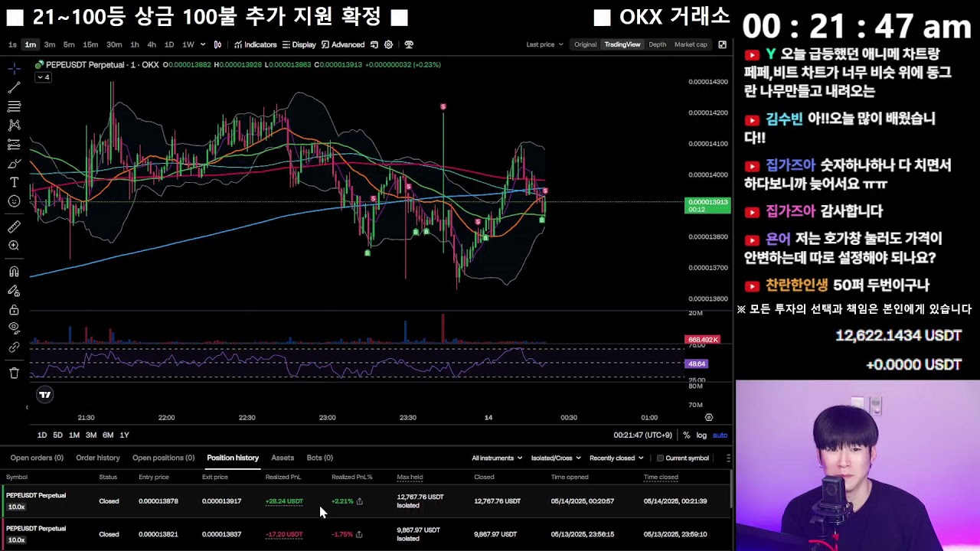
Task: Open the Open orders (0) tab
Action: coord(37,458)
